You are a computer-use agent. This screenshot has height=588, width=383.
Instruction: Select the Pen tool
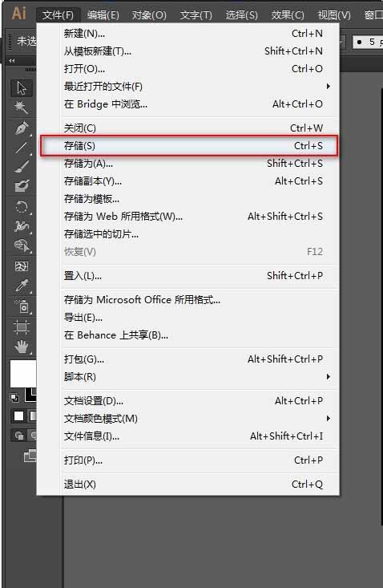click(22, 128)
